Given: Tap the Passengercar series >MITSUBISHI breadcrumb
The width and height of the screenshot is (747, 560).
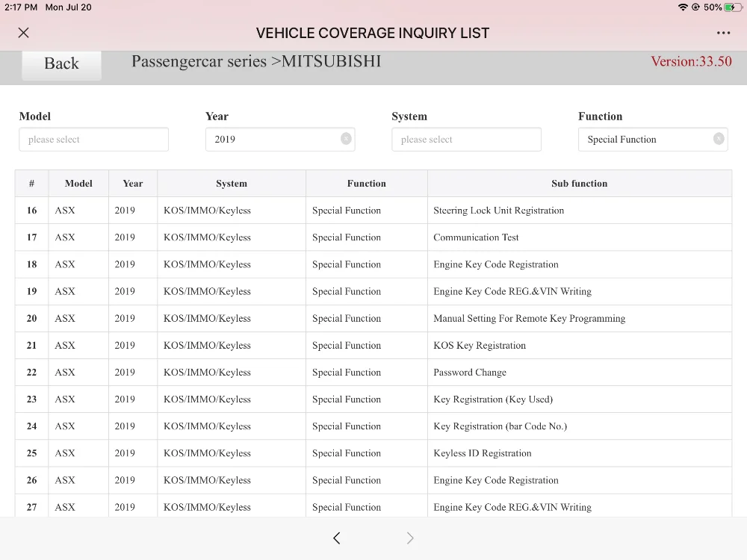Looking at the screenshot, I should click(256, 61).
